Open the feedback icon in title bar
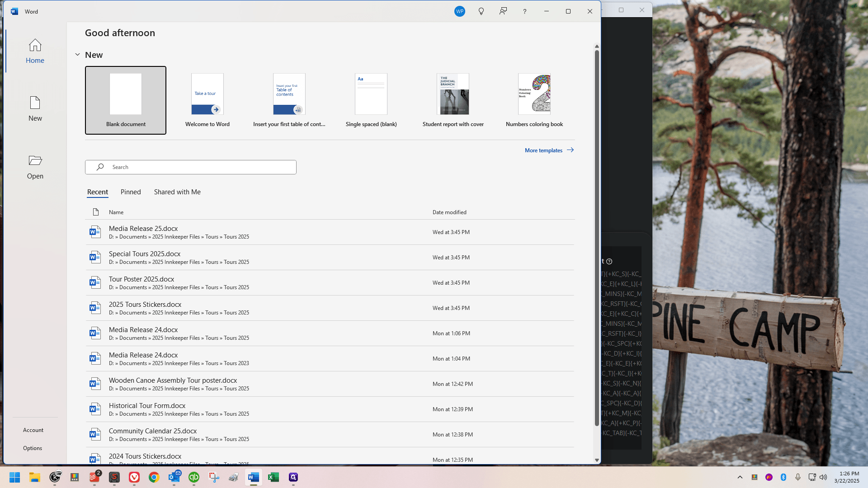 click(503, 11)
